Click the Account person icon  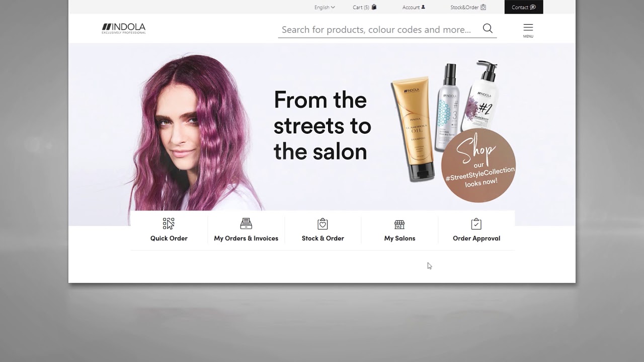(423, 7)
